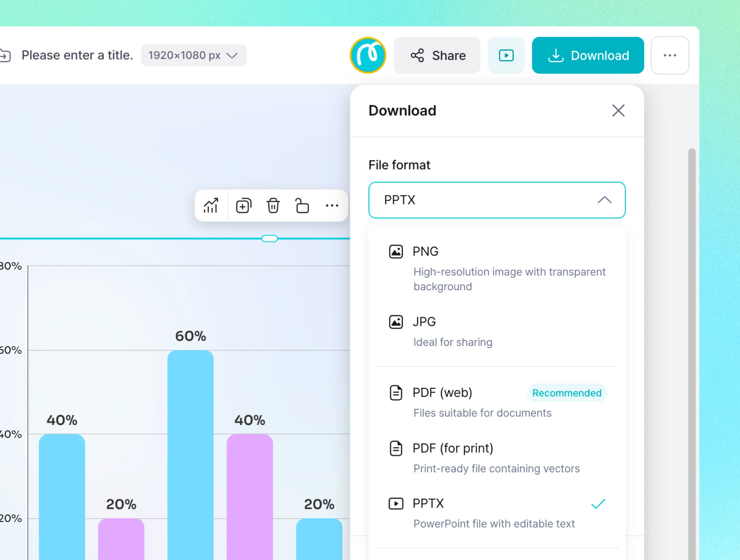740x560 pixels.
Task: Open the chart edit tool in floating toolbar
Action: click(x=211, y=206)
